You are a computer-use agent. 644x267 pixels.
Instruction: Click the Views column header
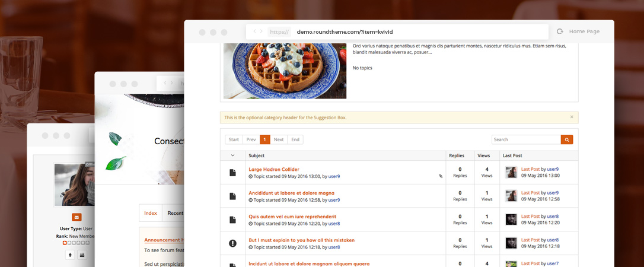[x=484, y=155]
